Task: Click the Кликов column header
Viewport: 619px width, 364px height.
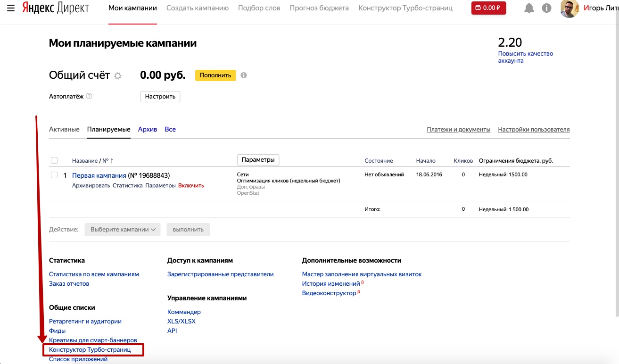Action: [x=463, y=161]
